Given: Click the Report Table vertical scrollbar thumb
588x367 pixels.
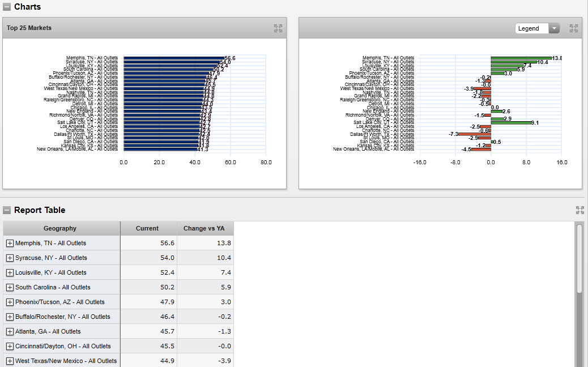Looking at the screenshot, I should [x=579, y=258].
